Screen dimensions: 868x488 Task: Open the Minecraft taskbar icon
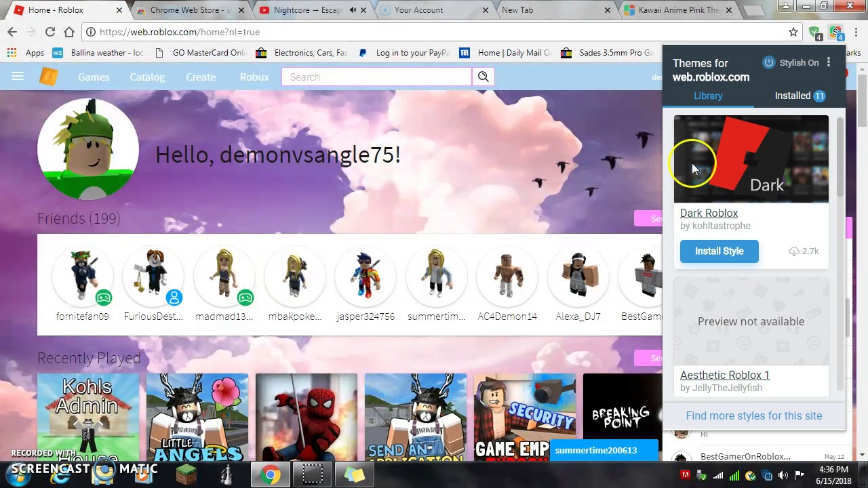186,475
